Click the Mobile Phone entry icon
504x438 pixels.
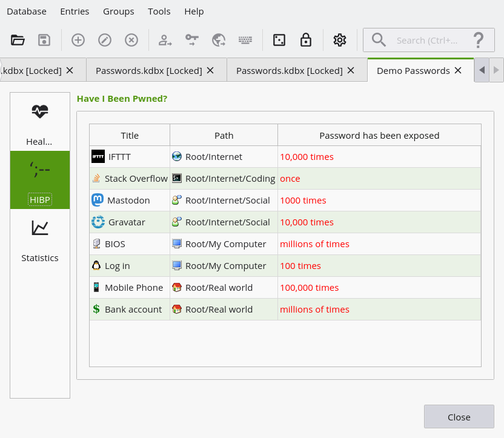click(x=96, y=287)
